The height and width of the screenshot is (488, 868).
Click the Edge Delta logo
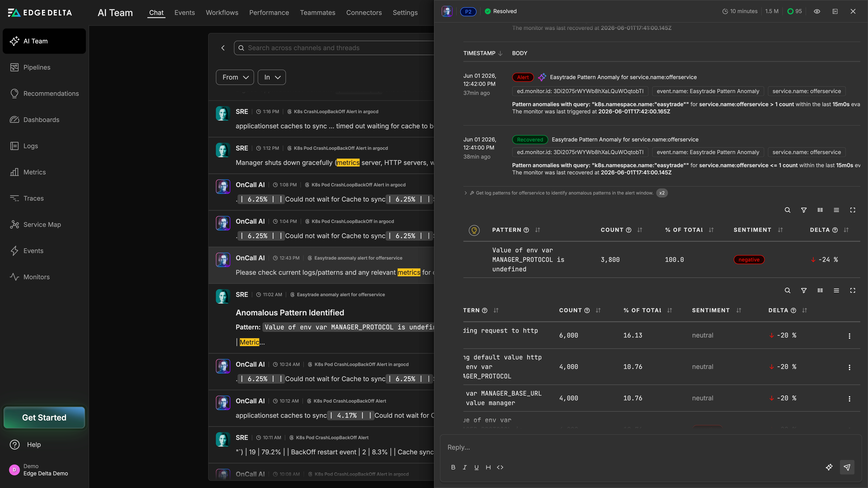click(x=40, y=13)
